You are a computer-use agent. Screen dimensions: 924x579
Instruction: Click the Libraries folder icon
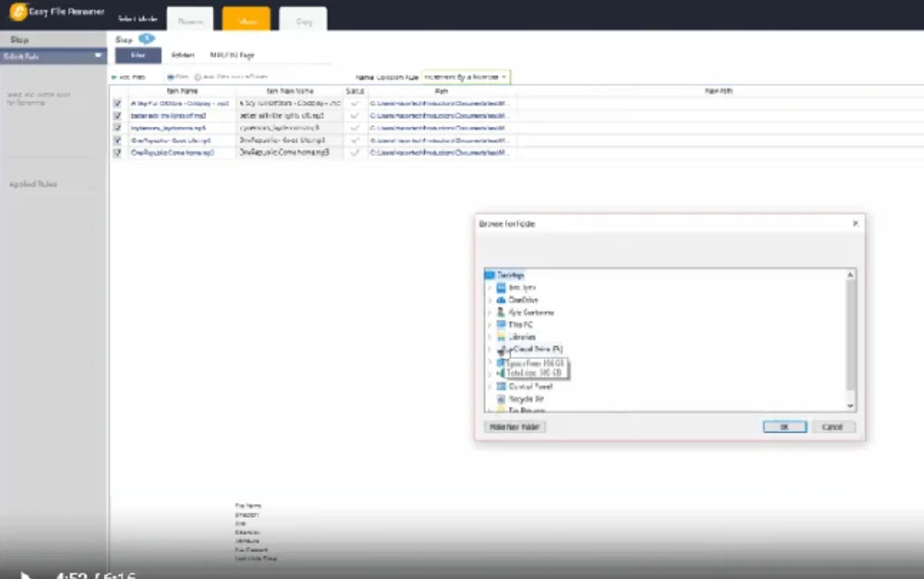click(x=501, y=337)
